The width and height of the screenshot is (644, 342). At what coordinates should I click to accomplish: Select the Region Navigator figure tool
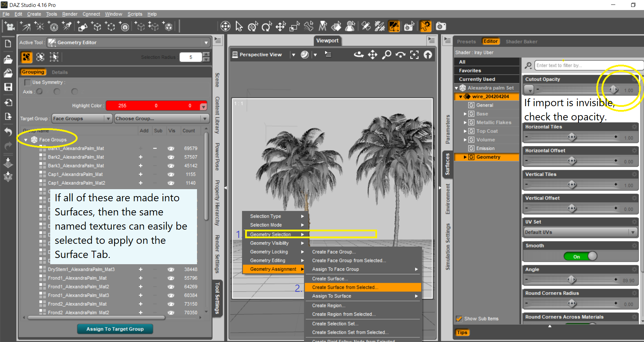pos(350,26)
